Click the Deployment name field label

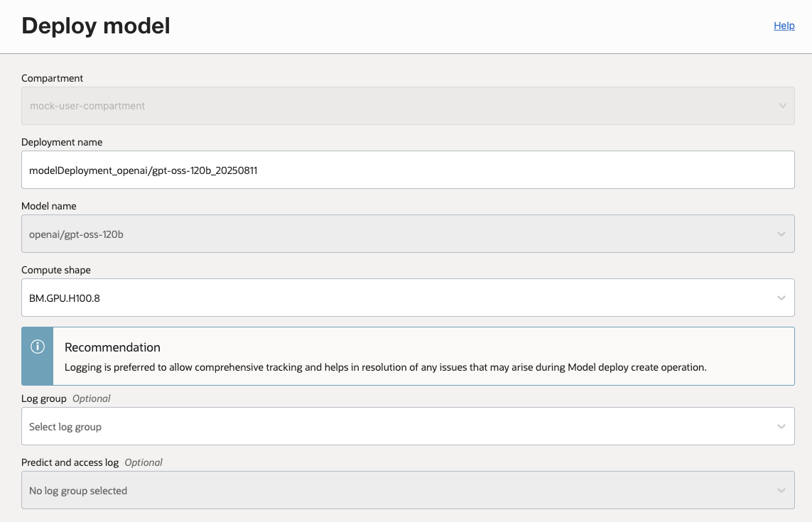[x=62, y=142]
